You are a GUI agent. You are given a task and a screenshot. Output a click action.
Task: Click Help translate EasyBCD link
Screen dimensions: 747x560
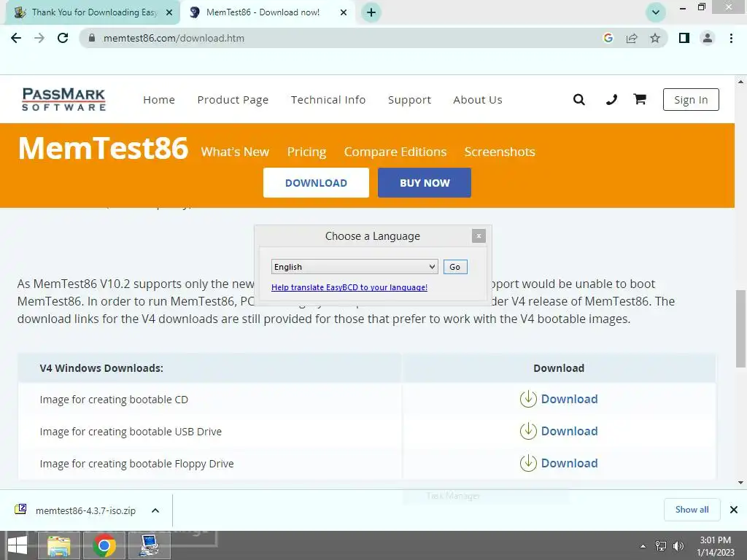tap(349, 287)
